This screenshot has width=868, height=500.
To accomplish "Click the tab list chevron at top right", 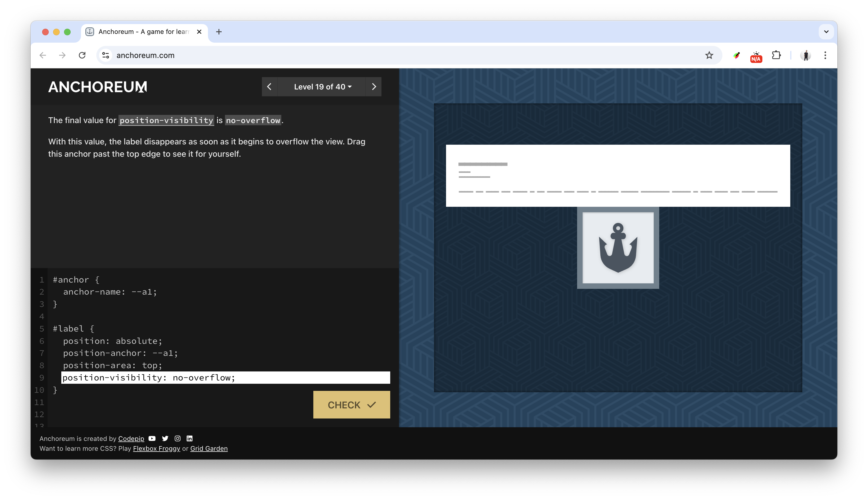I will 826,32.
